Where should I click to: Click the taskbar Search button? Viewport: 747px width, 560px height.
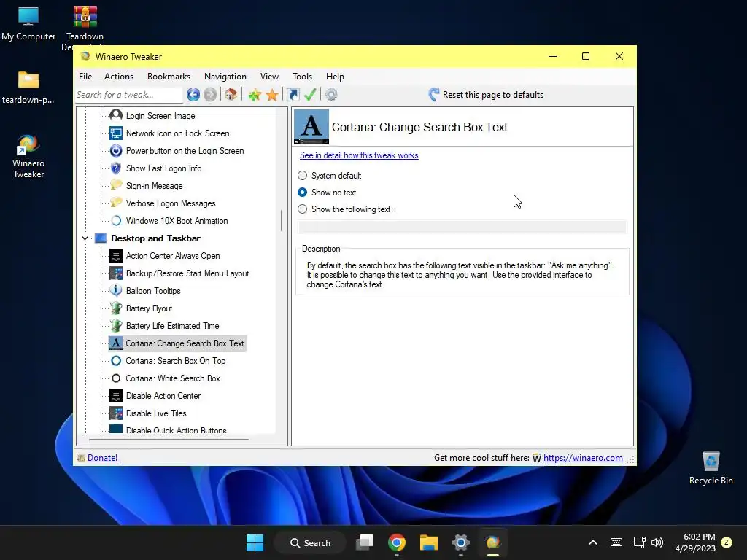(310, 542)
